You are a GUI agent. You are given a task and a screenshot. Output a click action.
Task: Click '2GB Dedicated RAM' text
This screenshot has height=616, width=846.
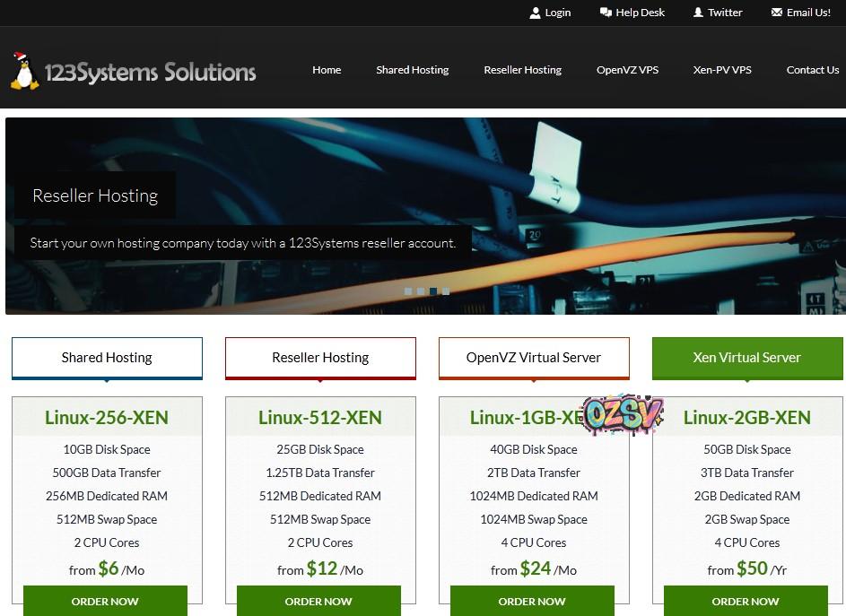747,496
